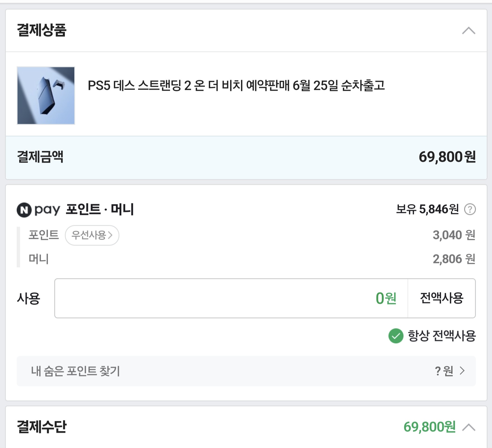The height and width of the screenshot is (448, 492).
Task: Click the 머니 2,806 원 balance value
Action: click(x=454, y=259)
